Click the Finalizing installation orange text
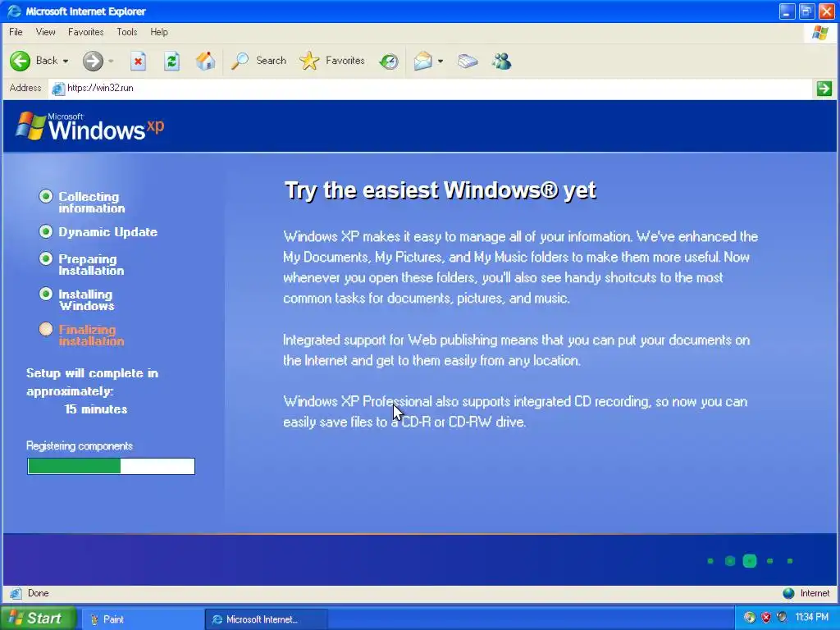840x630 pixels. coord(91,336)
